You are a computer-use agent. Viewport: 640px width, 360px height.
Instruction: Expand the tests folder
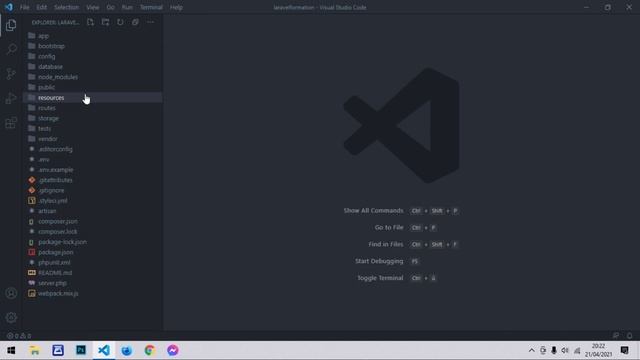93,129
